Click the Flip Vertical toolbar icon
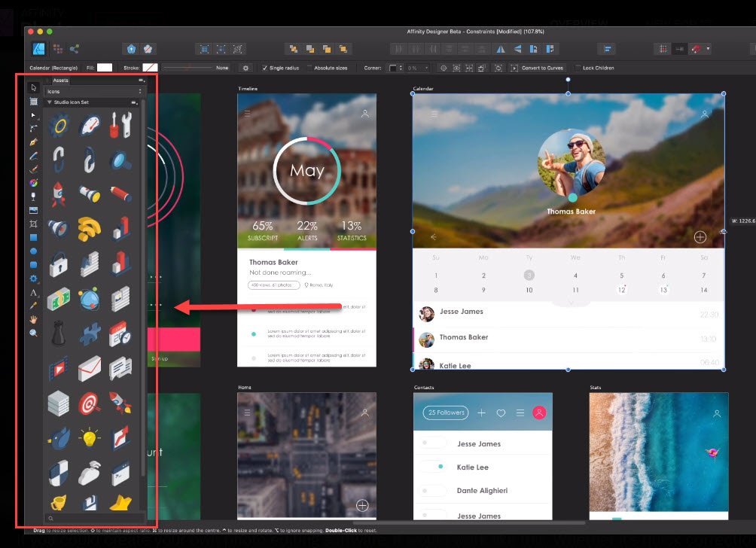 517,49
